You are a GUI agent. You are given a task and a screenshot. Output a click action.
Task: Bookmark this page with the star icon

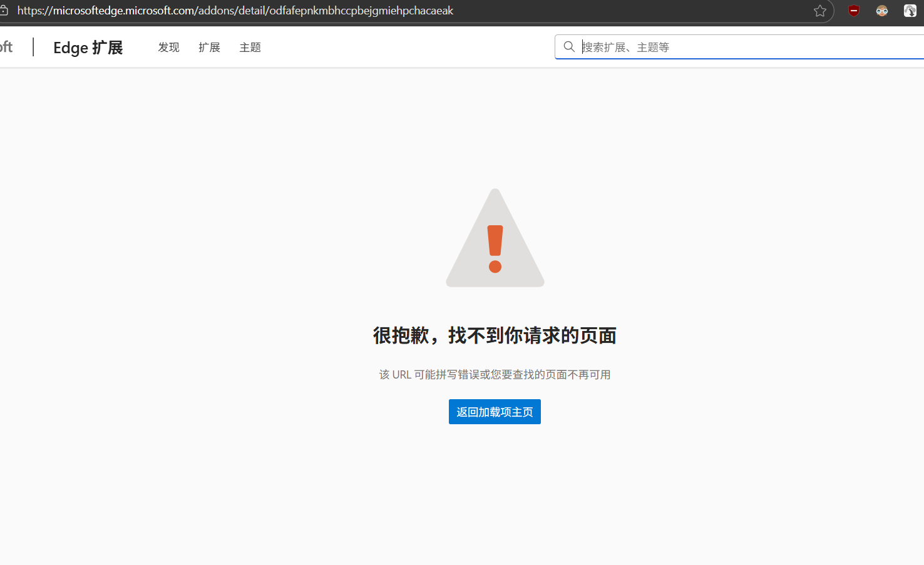(x=819, y=11)
